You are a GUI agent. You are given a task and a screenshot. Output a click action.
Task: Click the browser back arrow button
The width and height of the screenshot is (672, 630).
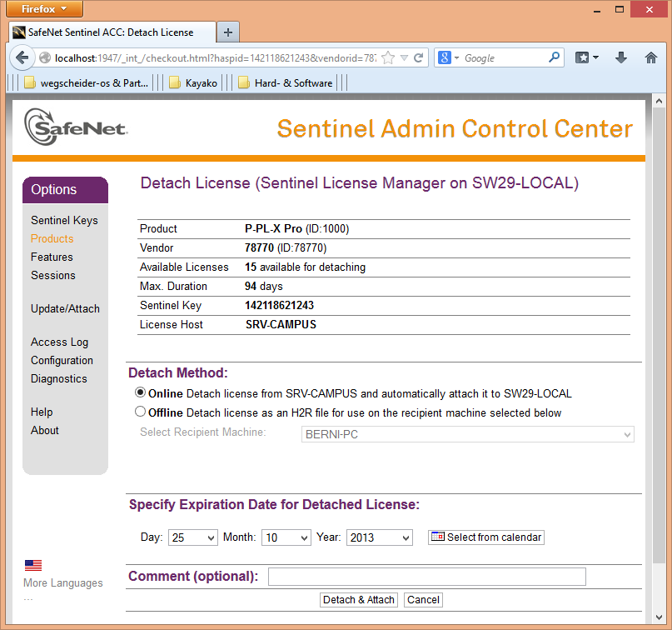tap(22, 57)
